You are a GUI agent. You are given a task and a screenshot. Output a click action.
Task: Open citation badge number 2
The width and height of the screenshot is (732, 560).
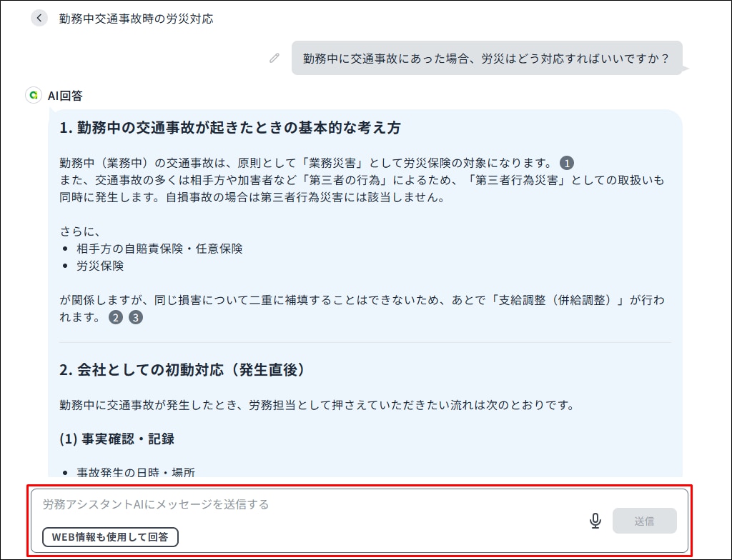pos(115,318)
